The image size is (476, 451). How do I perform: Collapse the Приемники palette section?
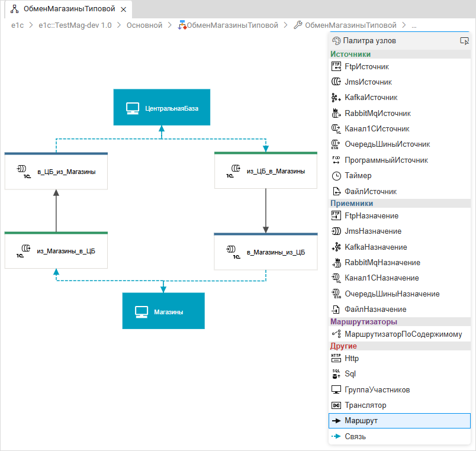(x=352, y=203)
